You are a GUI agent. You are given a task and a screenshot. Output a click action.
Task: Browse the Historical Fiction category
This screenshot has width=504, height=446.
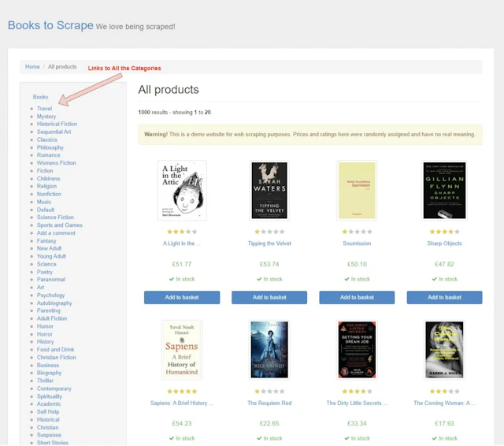pyautogui.click(x=57, y=124)
